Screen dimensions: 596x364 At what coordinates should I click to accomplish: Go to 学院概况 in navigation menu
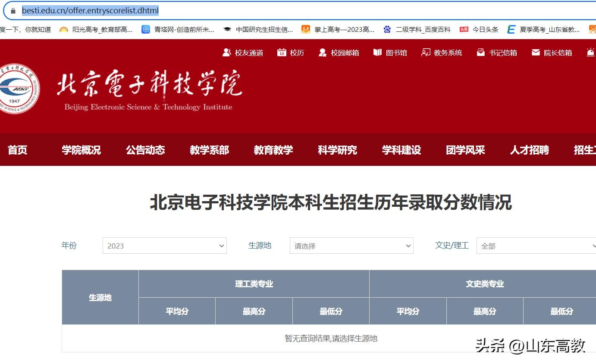(x=81, y=150)
